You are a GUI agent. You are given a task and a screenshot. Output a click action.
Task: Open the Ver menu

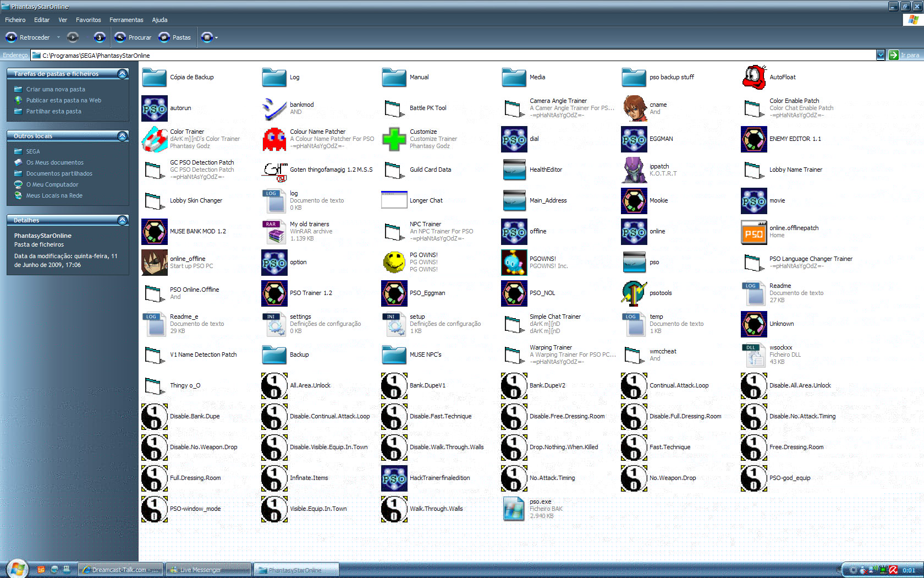[x=63, y=20]
